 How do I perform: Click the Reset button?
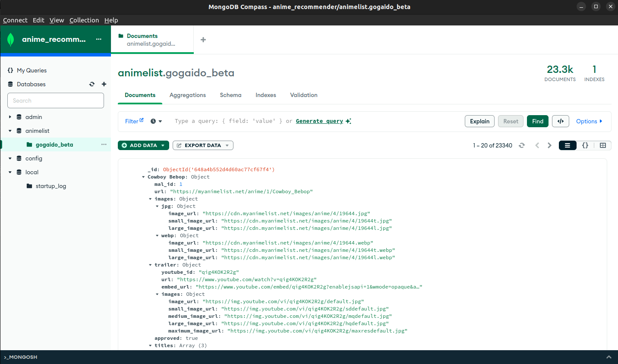[511, 121]
